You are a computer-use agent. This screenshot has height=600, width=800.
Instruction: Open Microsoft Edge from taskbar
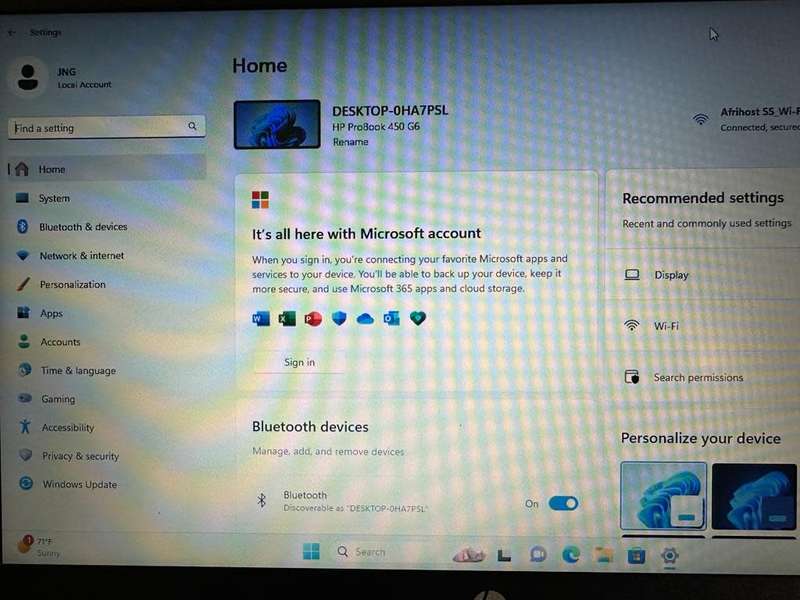tap(570, 555)
